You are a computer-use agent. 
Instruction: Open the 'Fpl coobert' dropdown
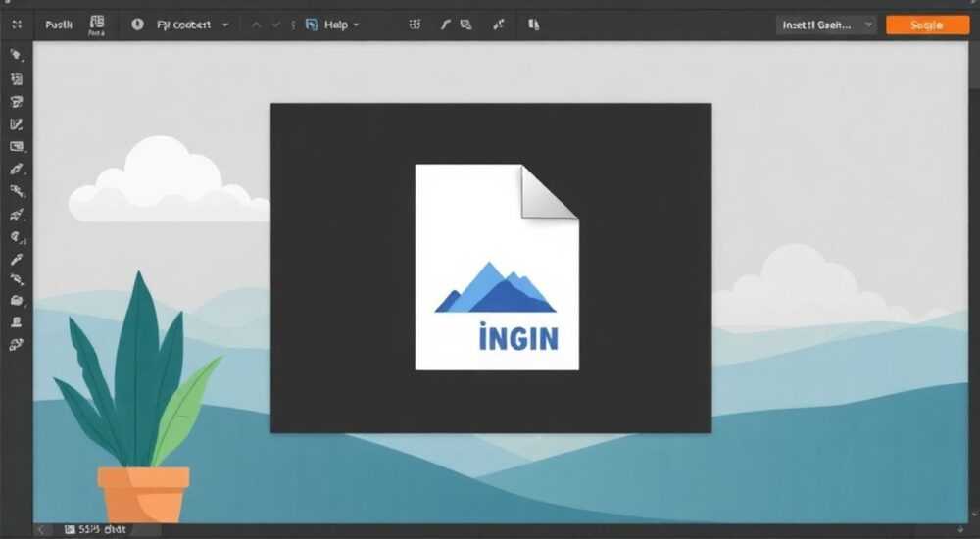tap(192, 25)
